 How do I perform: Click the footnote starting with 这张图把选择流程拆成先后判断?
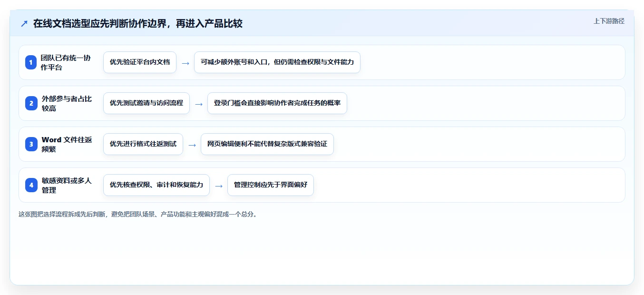tap(139, 215)
